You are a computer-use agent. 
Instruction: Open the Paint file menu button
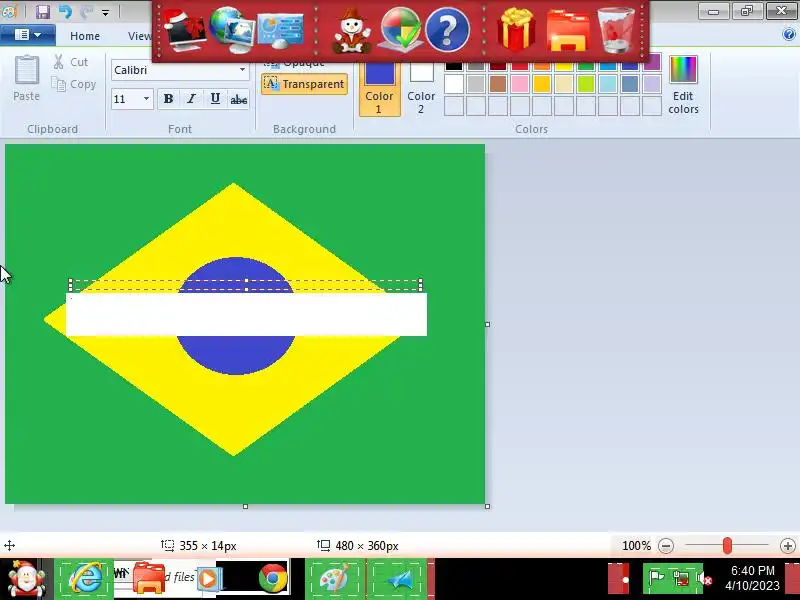(28, 35)
